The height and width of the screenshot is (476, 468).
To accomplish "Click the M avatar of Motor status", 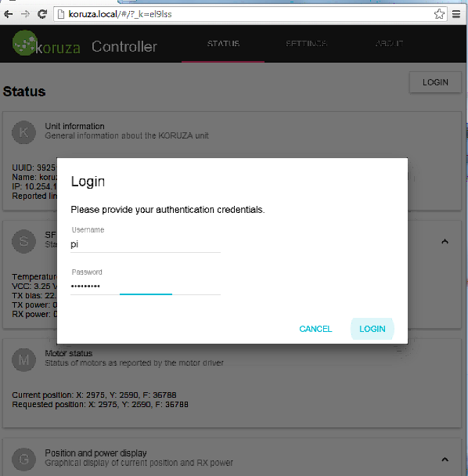I will coord(23,359).
